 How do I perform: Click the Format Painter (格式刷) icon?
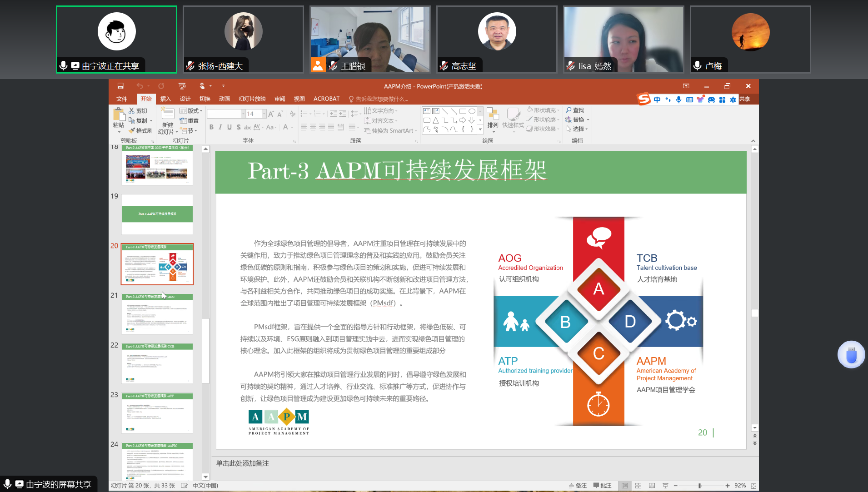coord(132,131)
